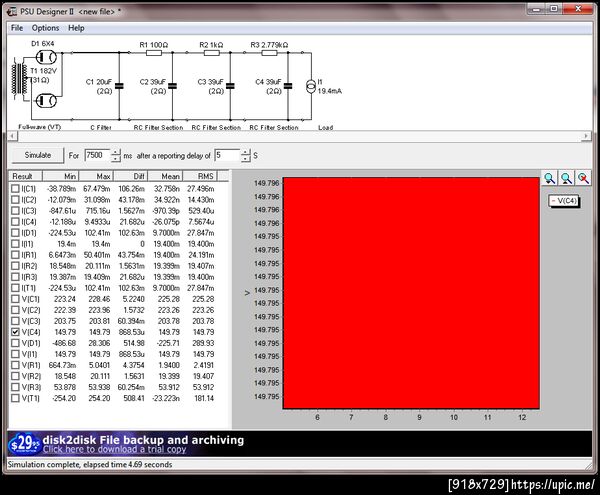Enable the V(R2) result checkbox
This screenshot has width=600, height=495.
tap(15, 376)
